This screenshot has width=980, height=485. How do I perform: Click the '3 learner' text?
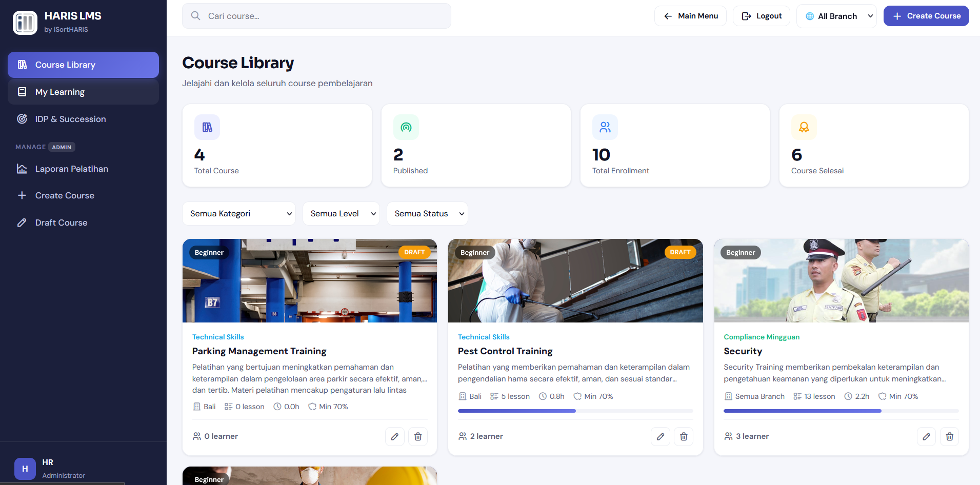pyautogui.click(x=752, y=436)
